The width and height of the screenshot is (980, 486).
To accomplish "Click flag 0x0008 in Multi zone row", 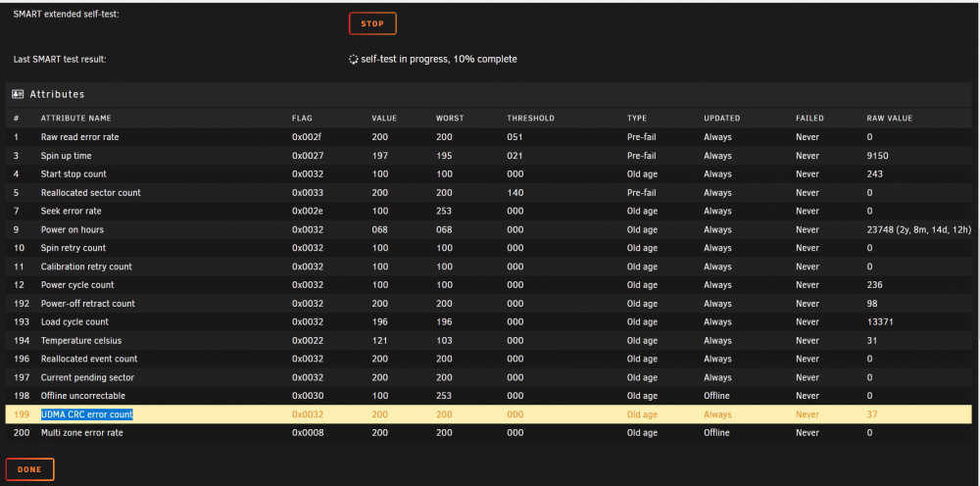I will click(x=308, y=432).
